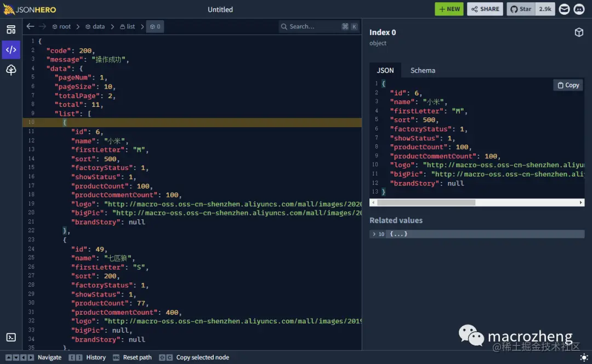
Task: Click the "pageSize": 10 line
Action: click(85, 87)
